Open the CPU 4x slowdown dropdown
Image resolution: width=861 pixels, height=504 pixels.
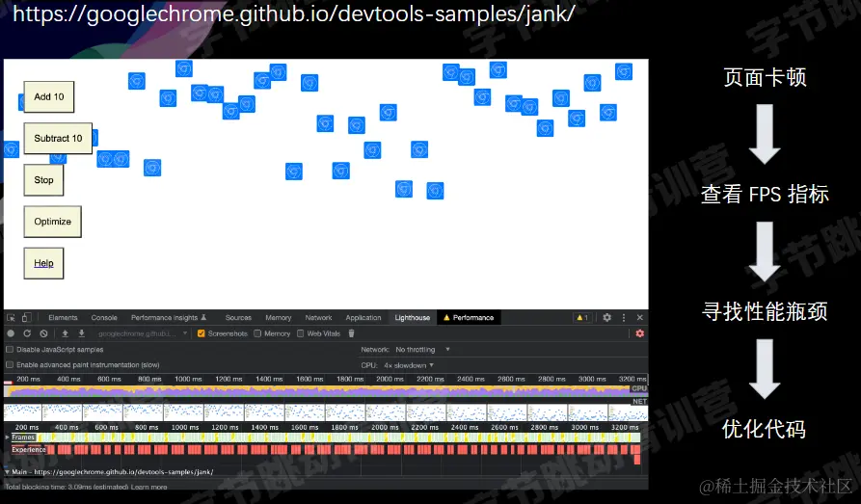point(409,365)
